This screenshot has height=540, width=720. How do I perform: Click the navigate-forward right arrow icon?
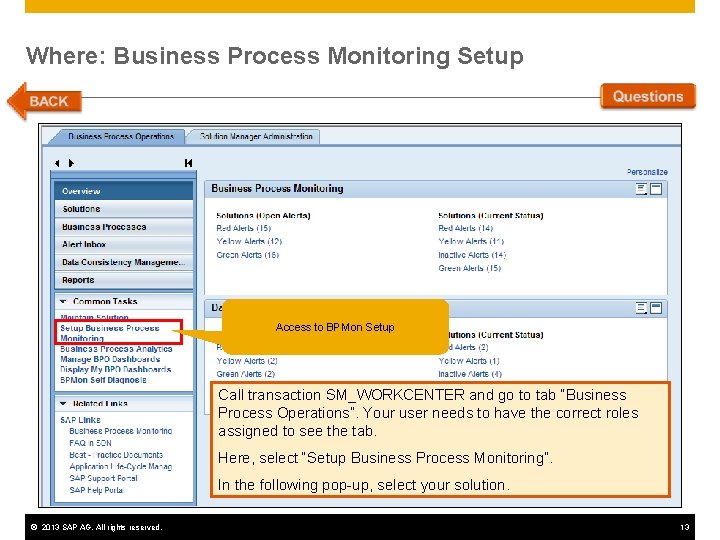tap(71, 163)
